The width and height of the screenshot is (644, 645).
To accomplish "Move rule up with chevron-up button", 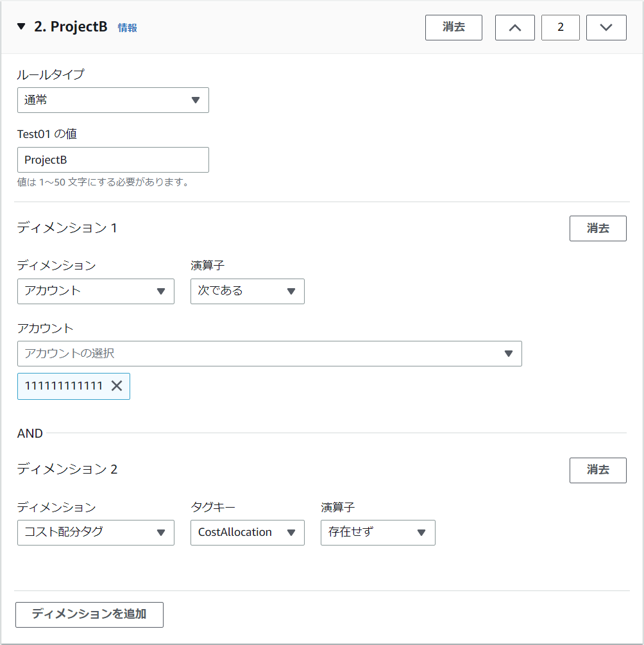I will [514, 28].
